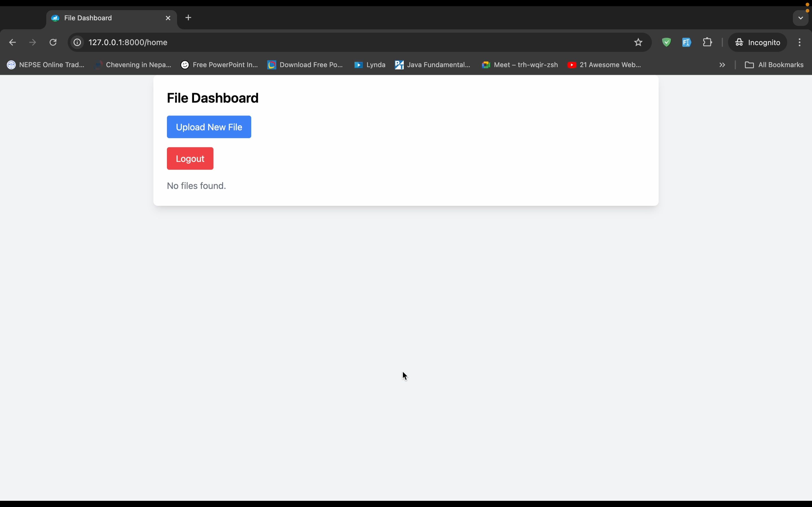Click the open new tab plus button
Screen dimensions: 812x507
(x=188, y=17)
